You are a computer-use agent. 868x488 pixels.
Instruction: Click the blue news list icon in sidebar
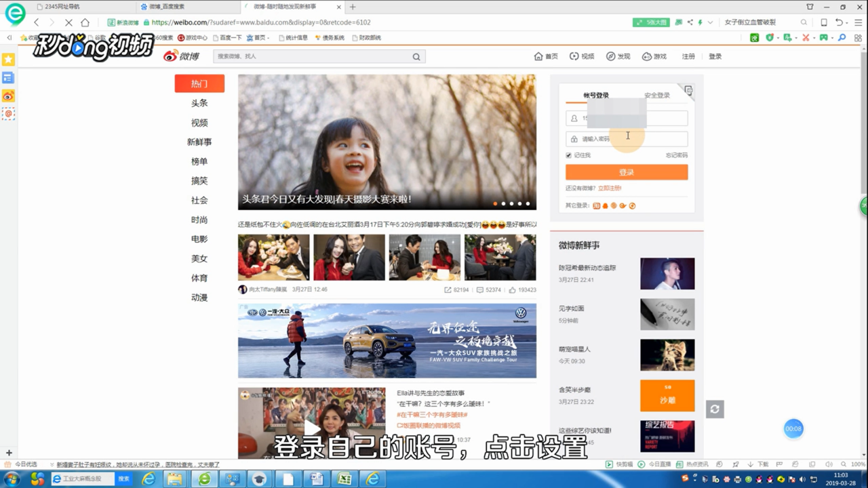8,78
